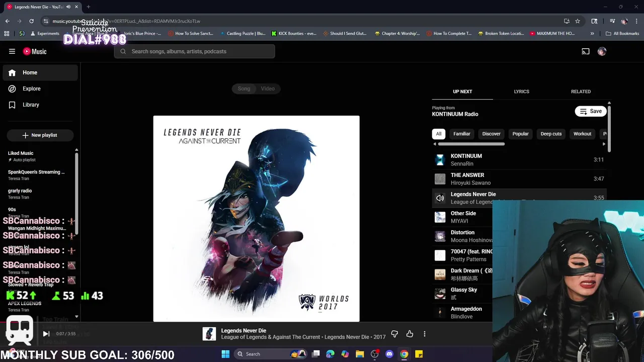
Task: Open the Library section
Action: pyautogui.click(x=40, y=105)
